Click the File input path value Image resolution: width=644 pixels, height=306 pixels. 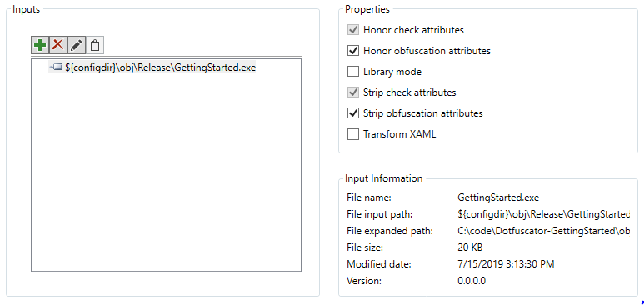coord(544,214)
